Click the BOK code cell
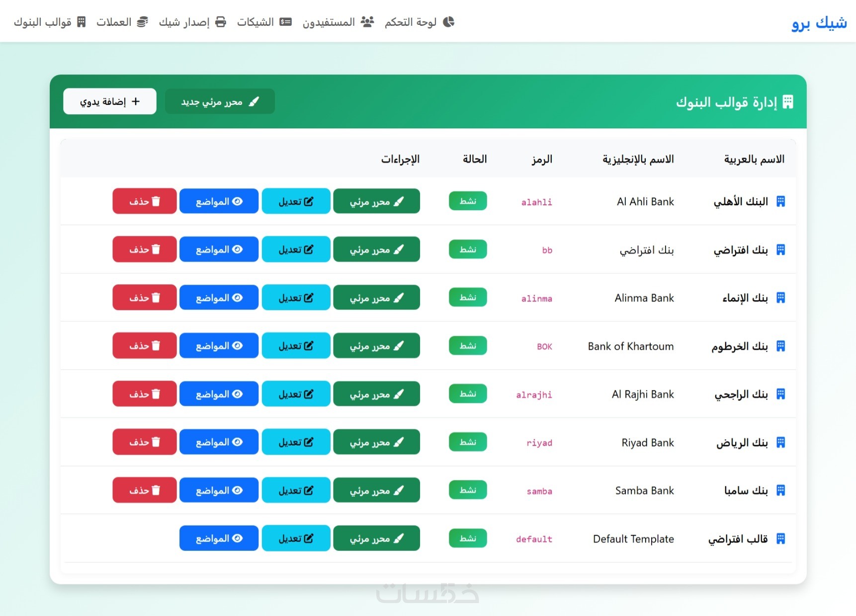This screenshot has width=856, height=616. (544, 347)
